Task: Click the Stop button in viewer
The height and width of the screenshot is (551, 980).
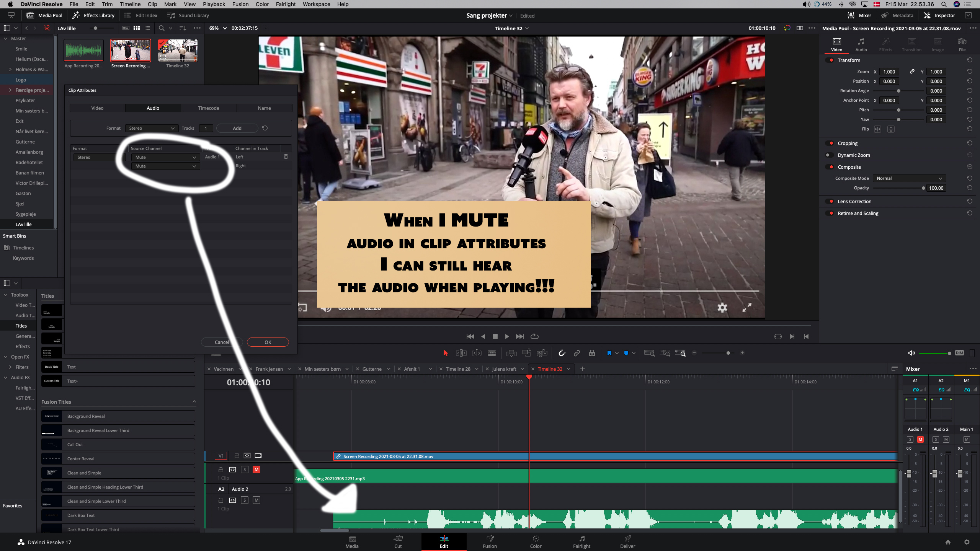Action: tap(495, 336)
